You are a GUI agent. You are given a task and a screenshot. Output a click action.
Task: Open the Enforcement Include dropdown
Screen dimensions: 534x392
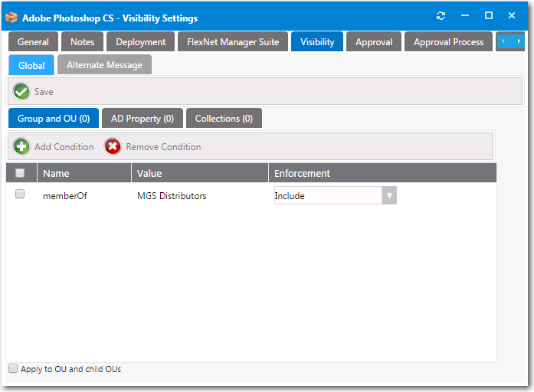389,196
